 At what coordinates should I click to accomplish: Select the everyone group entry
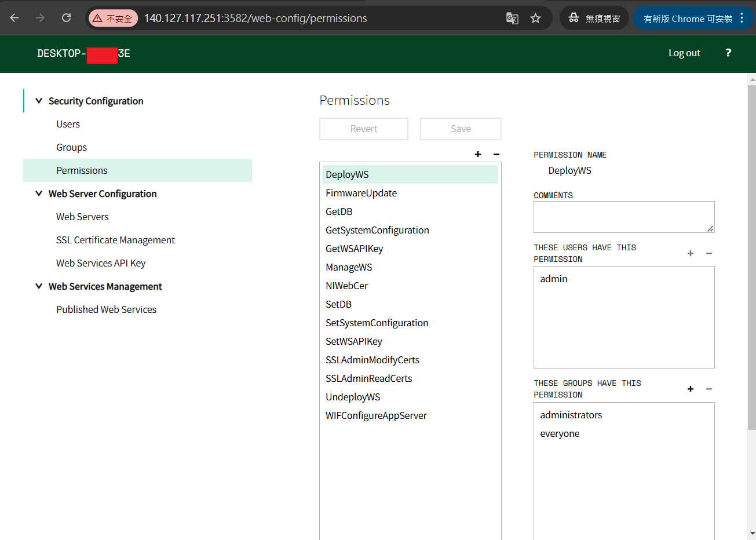coord(624,433)
